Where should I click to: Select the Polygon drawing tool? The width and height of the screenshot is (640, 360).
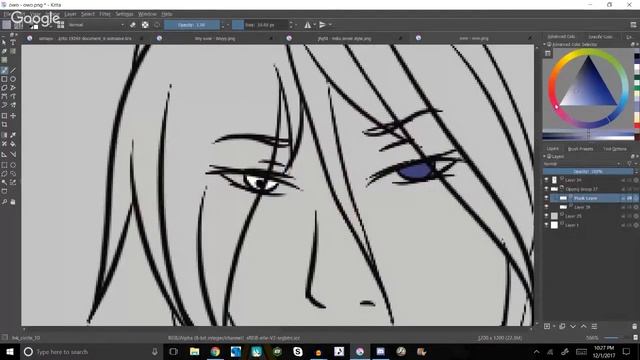(x=4, y=88)
